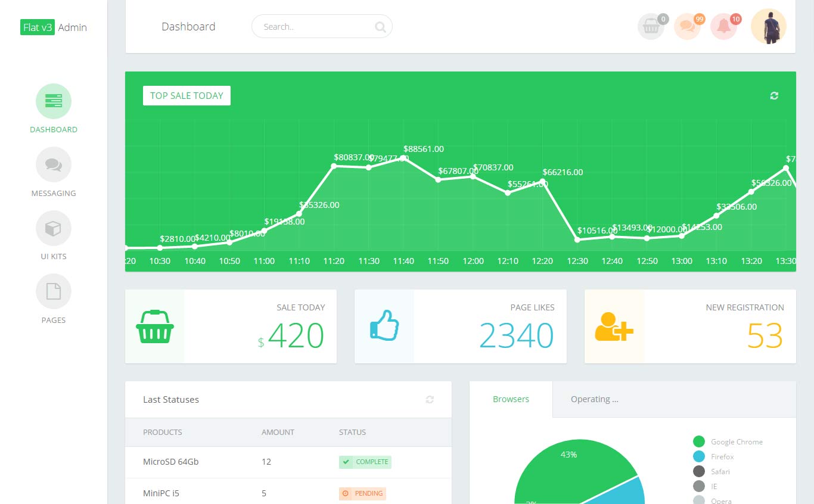Screen dimensions: 814x504
Task: Select the Dashboard icon in sidebar
Action: 53,101
